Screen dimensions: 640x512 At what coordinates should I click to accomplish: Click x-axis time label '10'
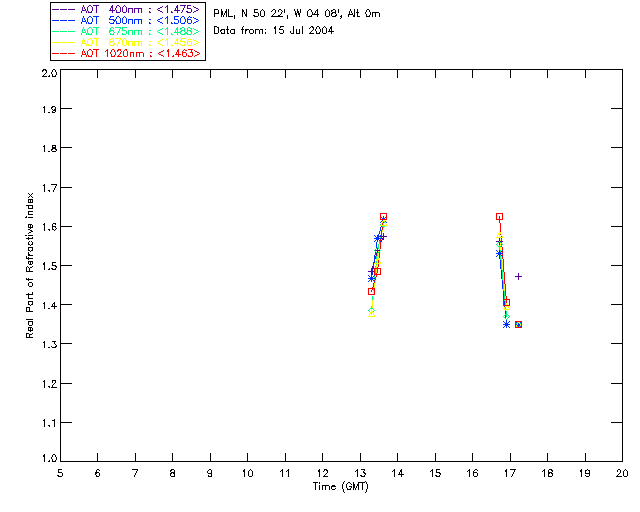pos(247,473)
